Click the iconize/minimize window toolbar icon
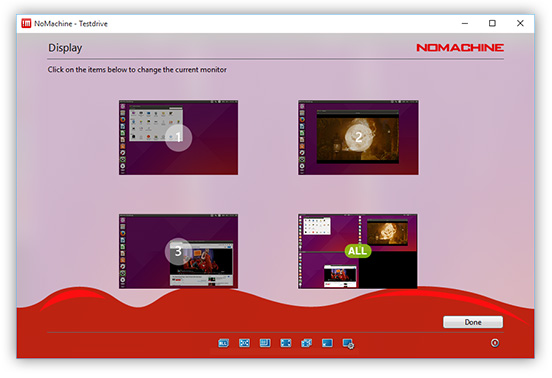This screenshot has height=378, width=552. coord(327,343)
